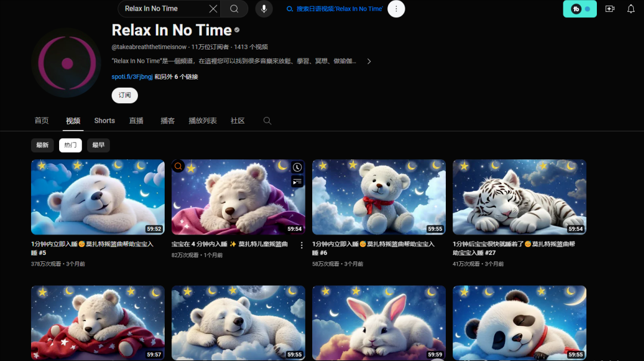Select the 热门 sort chip
The height and width of the screenshot is (361, 644).
click(70, 145)
